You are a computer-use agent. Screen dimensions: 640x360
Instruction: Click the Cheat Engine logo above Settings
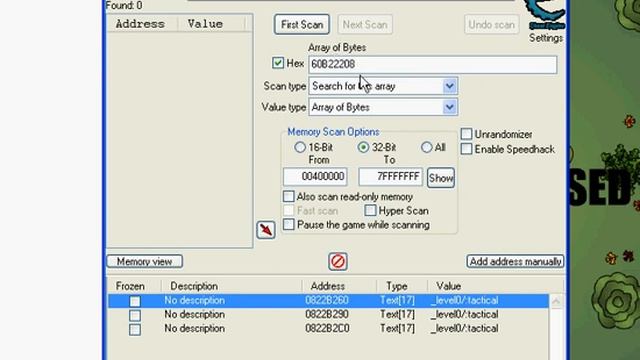click(546, 14)
